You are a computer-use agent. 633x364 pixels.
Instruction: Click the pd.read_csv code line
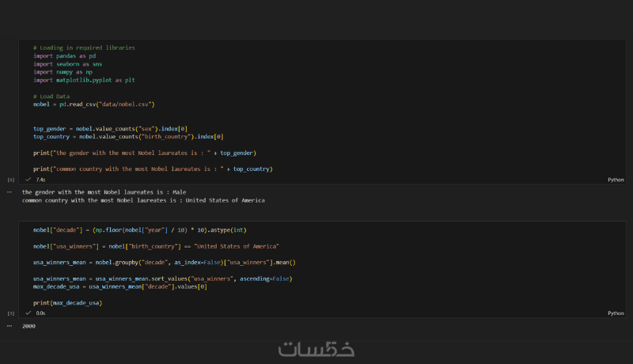(93, 104)
